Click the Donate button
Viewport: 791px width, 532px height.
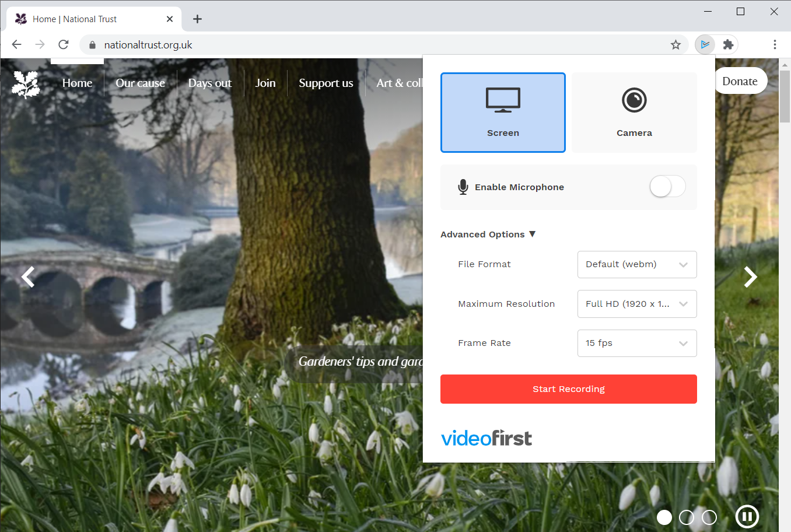coord(740,81)
